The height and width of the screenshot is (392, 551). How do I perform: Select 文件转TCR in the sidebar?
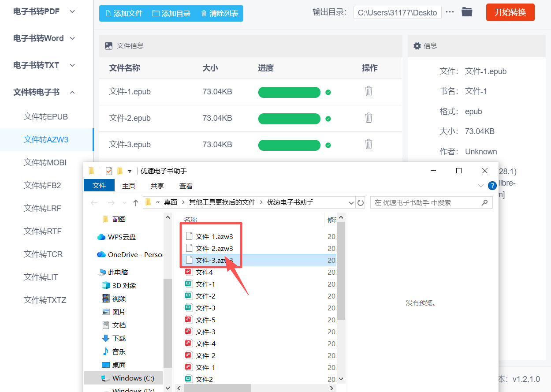pos(43,254)
